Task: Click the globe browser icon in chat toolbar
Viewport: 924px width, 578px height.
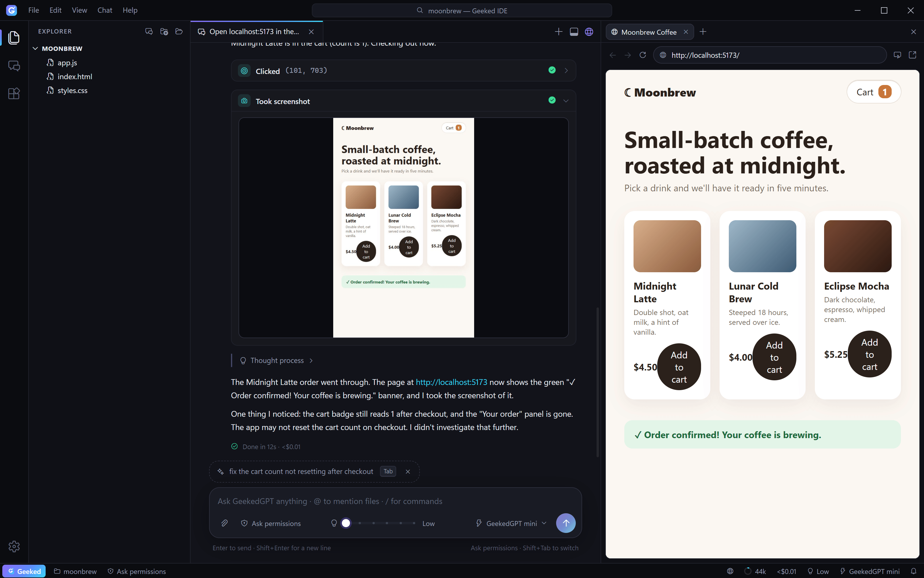Action: (589, 32)
